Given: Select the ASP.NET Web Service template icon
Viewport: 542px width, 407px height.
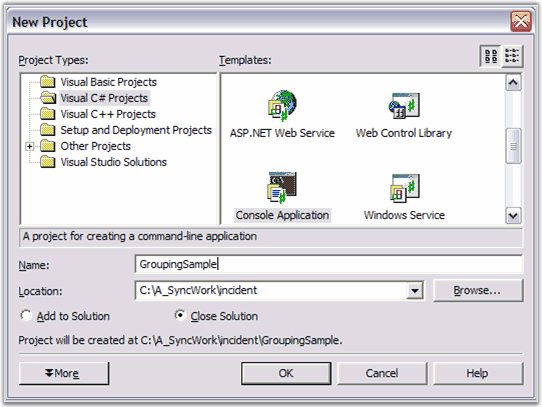Looking at the screenshot, I should click(282, 105).
